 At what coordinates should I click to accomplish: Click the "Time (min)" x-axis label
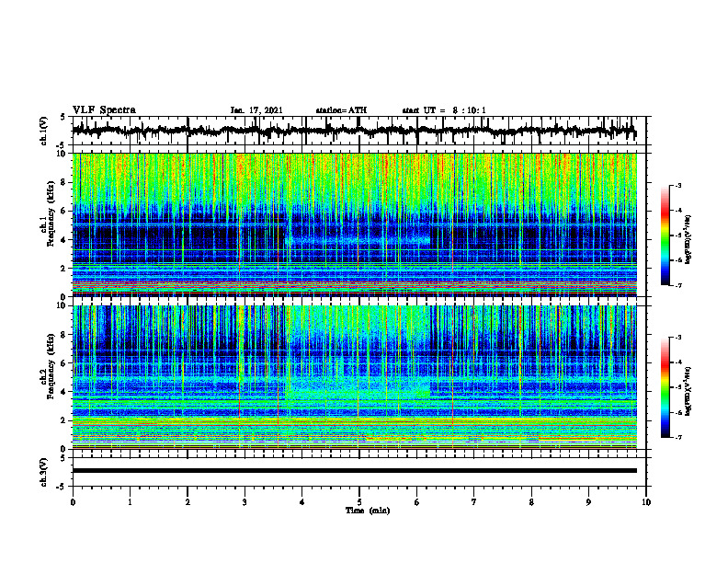tap(368, 511)
